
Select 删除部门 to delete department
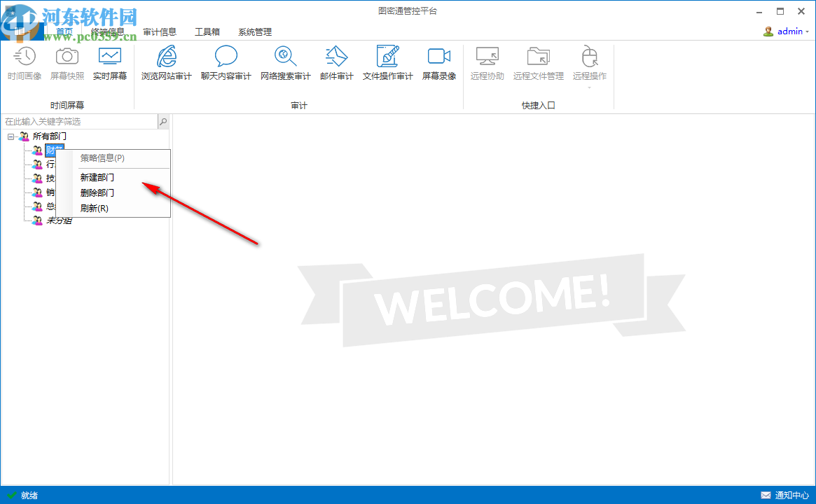[x=97, y=192]
